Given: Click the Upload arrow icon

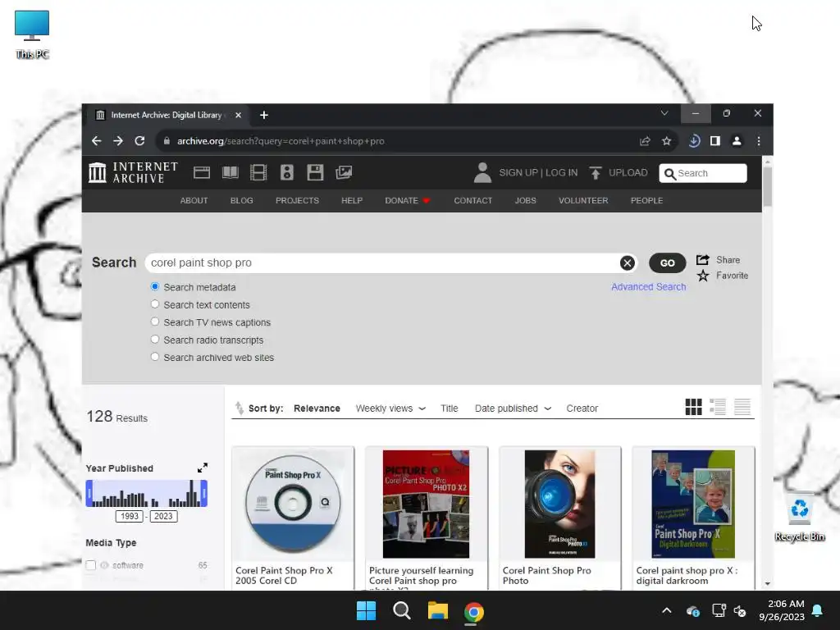Looking at the screenshot, I should click(x=596, y=172).
